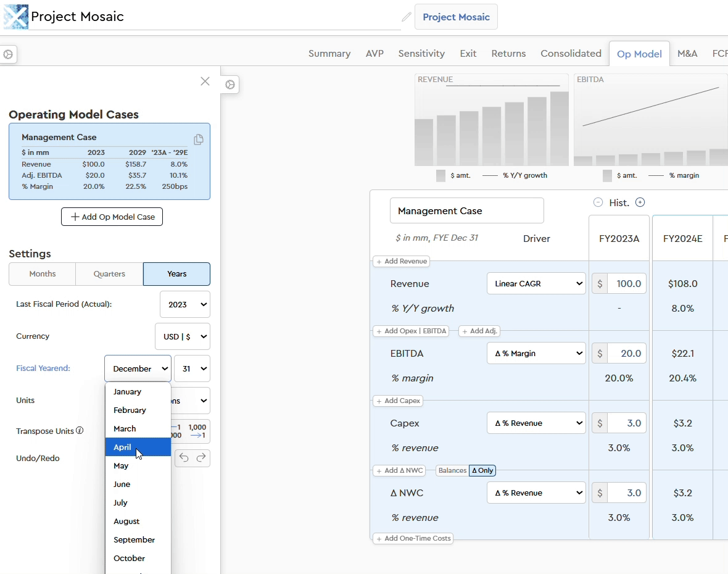The height and width of the screenshot is (574, 728).
Task: Click the undo arrow icon
Action: 184,458
